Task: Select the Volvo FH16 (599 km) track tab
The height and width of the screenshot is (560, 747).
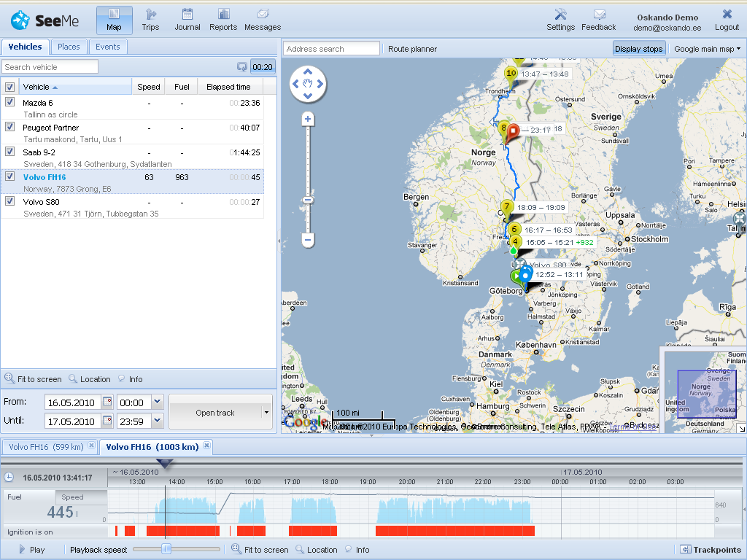Action: pos(46,447)
